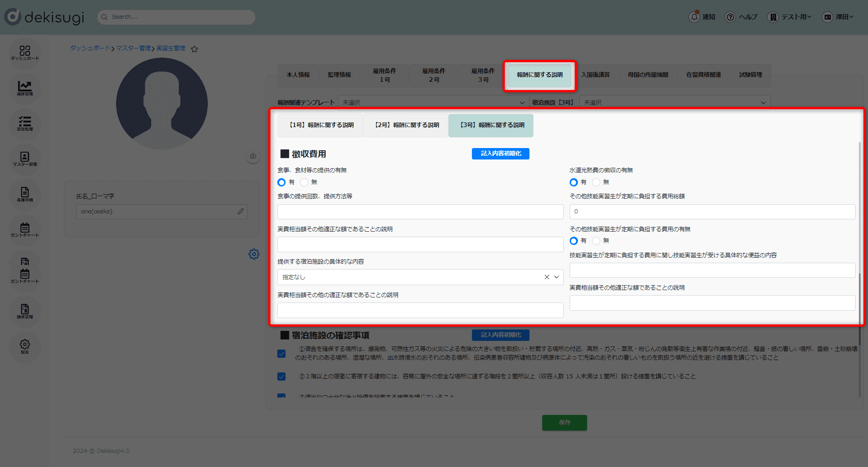Image resolution: width=868 pixels, height=467 pixels.
Task: Click the camera icon on profile photo
Action: (x=253, y=156)
